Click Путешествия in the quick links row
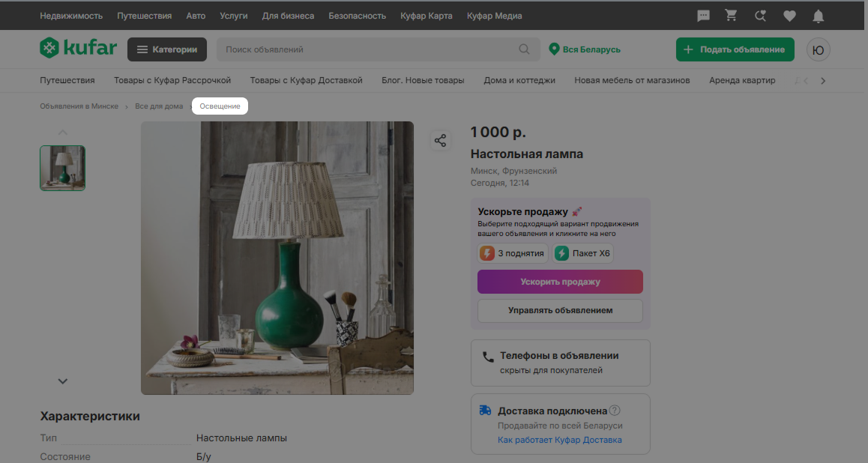This screenshot has height=463, width=868. coord(67,80)
